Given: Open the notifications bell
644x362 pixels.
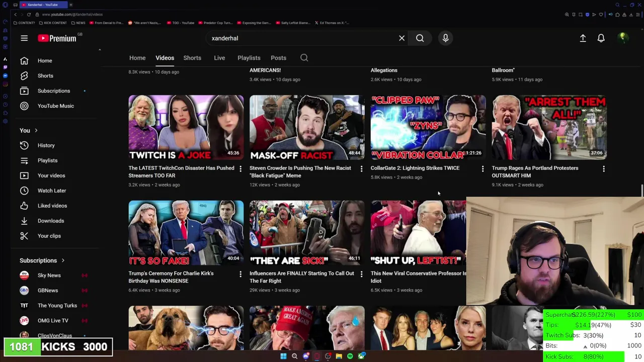Looking at the screenshot, I should click(601, 38).
